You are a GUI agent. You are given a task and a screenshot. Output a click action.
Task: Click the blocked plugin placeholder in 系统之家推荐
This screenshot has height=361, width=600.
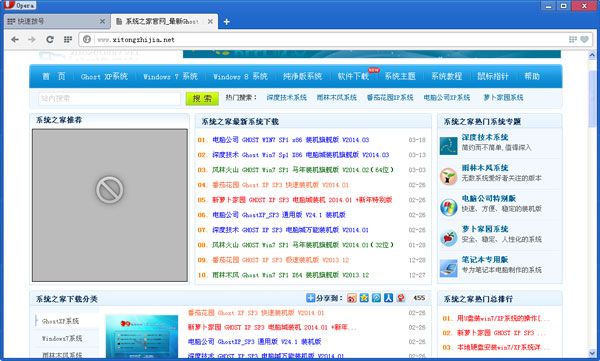click(x=110, y=205)
